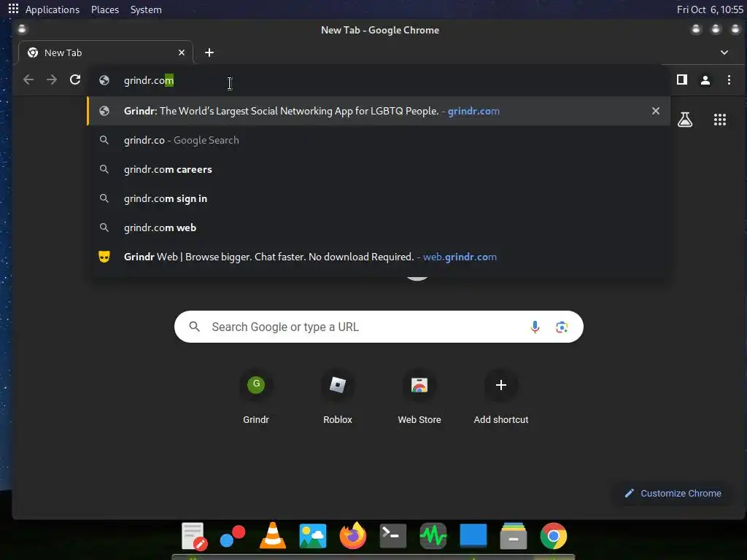Image resolution: width=747 pixels, height=560 pixels.
Task: Launch VLC media player from the dock
Action: (273, 536)
